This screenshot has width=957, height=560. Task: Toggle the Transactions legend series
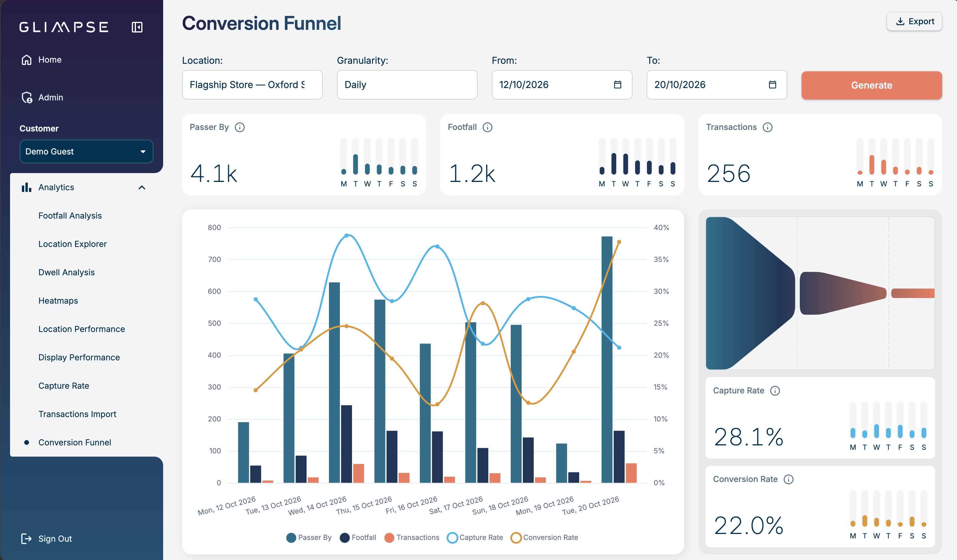pyautogui.click(x=412, y=538)
